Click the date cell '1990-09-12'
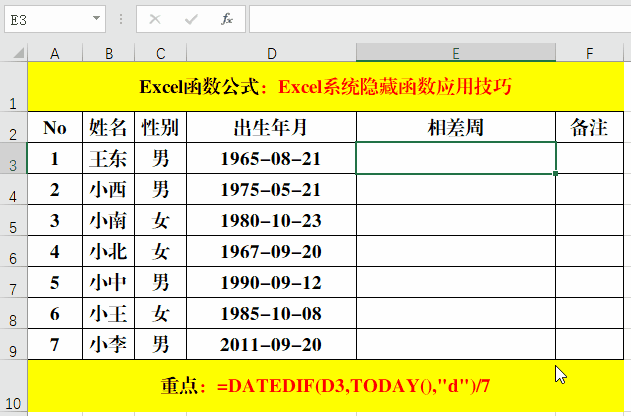The width and height of the screenshot is (631, 416). coord(272,282)
